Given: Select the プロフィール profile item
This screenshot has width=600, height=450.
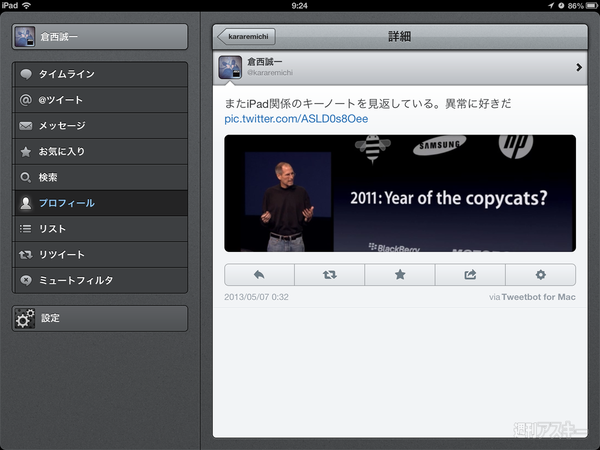Looking at the screenshot, I should click(x=100, y=203).
